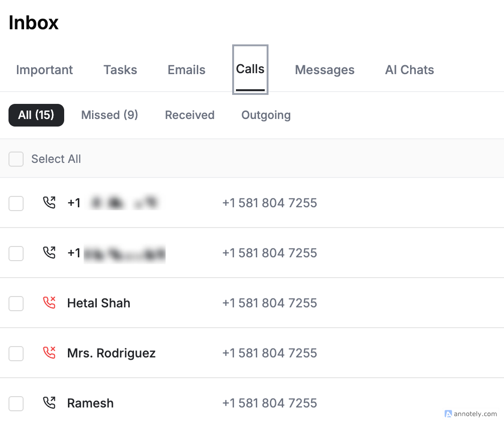Filter calls by Missed (9)
Viewport: 504px width, 424px height.
click(109, 115)
